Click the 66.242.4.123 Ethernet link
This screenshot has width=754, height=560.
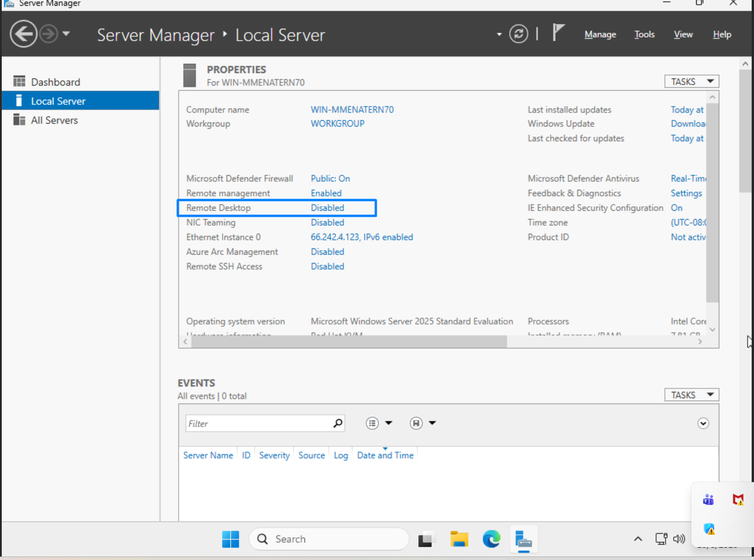pos(361,237)
